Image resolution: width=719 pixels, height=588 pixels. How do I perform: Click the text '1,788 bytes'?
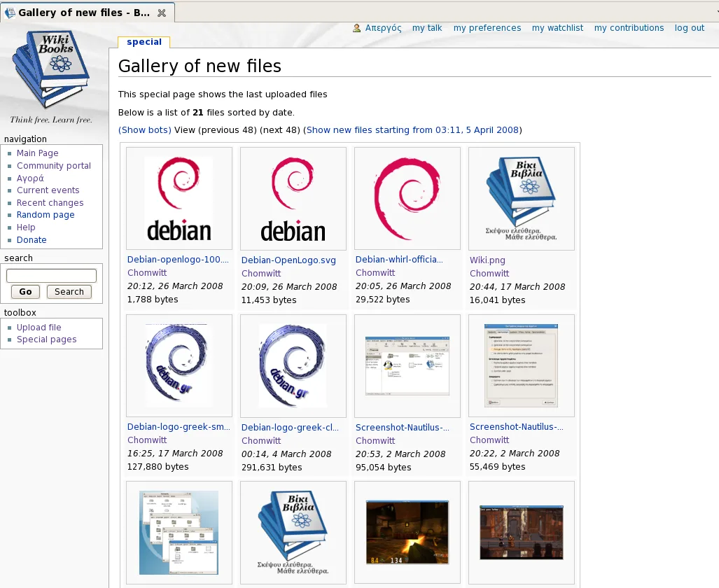click(153, 299)
